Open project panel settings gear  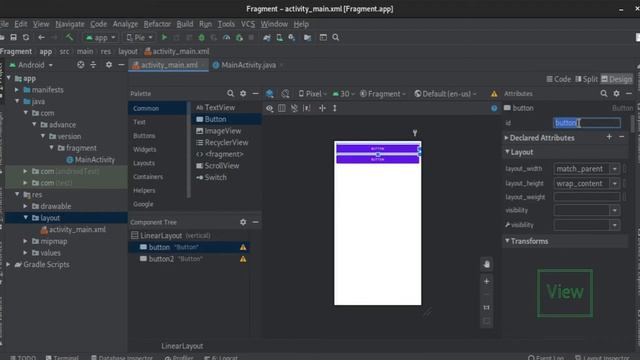pos(109,65)
